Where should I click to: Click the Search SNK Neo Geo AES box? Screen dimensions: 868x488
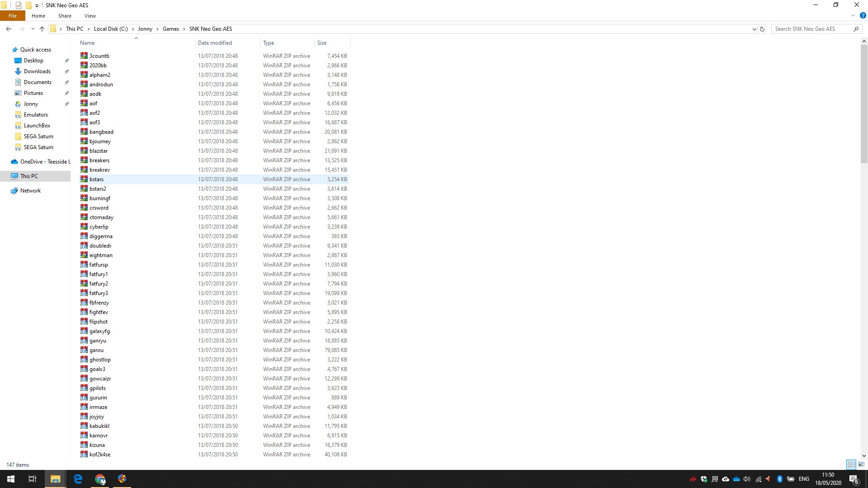coord(811,29)
